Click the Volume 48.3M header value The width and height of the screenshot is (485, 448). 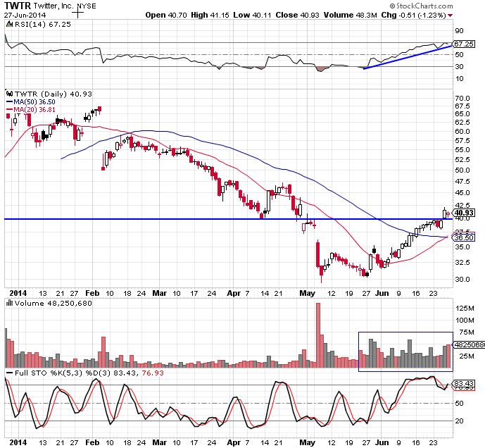tap(350, 15)
